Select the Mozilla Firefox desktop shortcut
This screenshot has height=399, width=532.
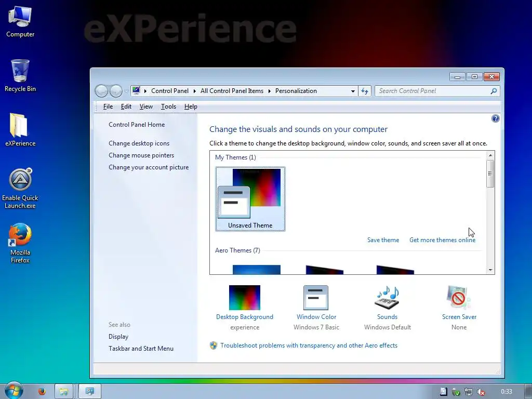(20, 243)
